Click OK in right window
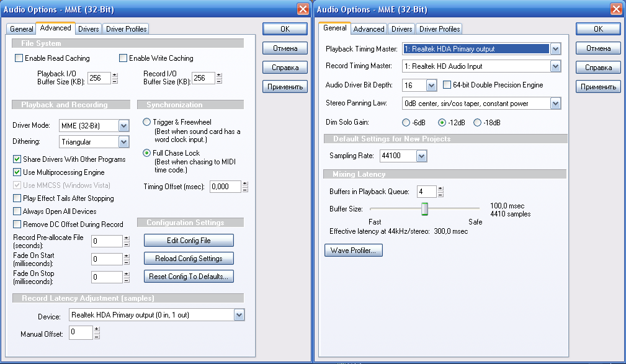This screenshot has height=364, width=626. [x=598, y=29]
